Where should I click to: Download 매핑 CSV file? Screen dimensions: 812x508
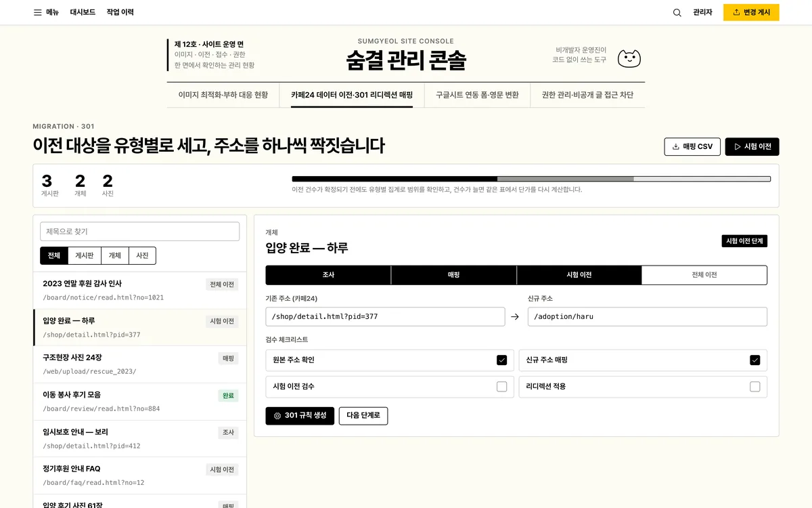pyautogui.click(x=692, y=146)
